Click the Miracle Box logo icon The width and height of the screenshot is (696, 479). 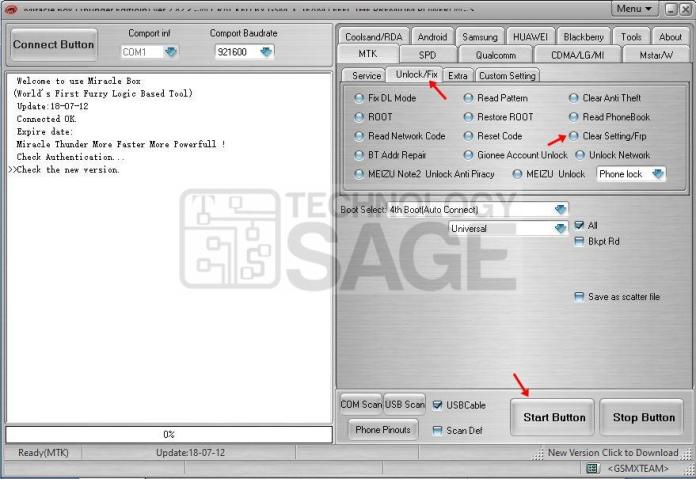[x=10, y=9]
